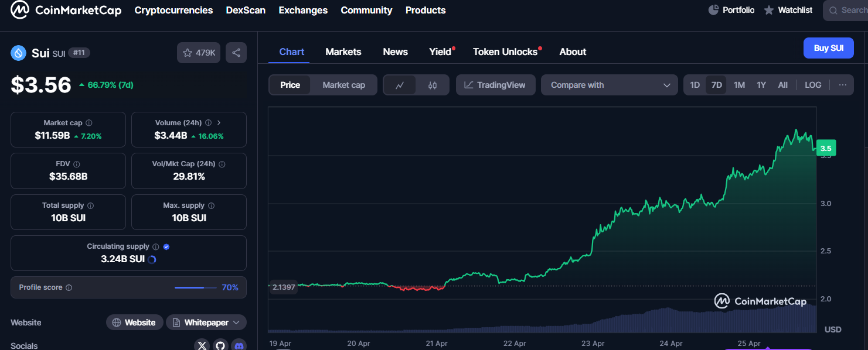
Task: Click the 2.1397 starting price label
Action: tap(283, 287)
